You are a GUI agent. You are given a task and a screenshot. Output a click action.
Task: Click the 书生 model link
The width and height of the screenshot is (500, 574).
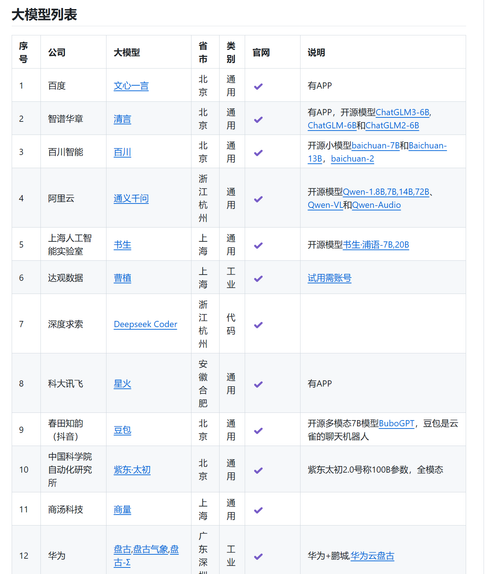tap(122, 245)
